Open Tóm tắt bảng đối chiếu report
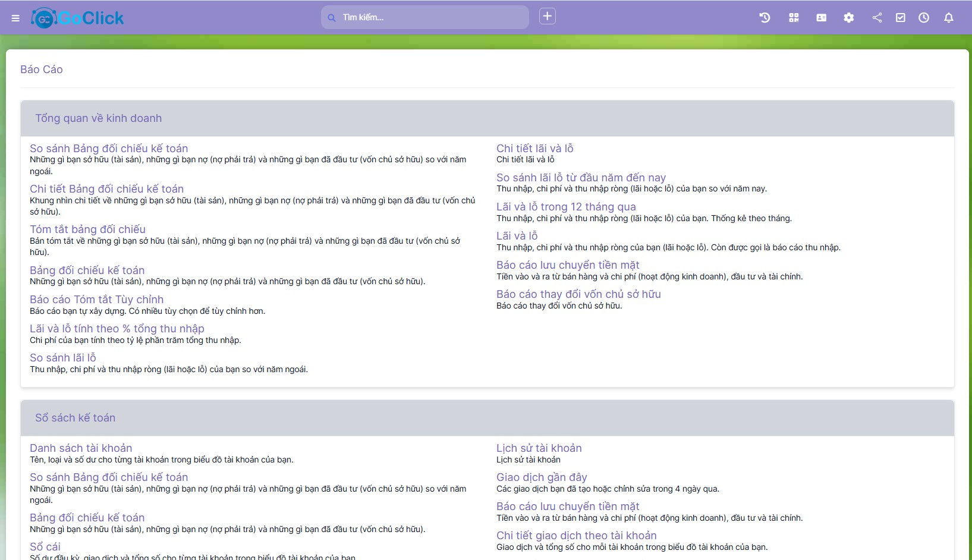Screen dimensions: 972x560 click(x=87, y=229)
